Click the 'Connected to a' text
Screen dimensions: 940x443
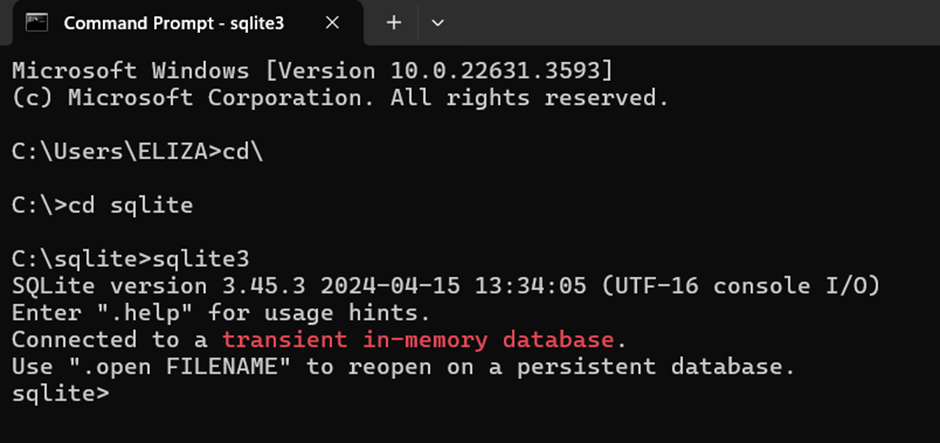(110, 340)
